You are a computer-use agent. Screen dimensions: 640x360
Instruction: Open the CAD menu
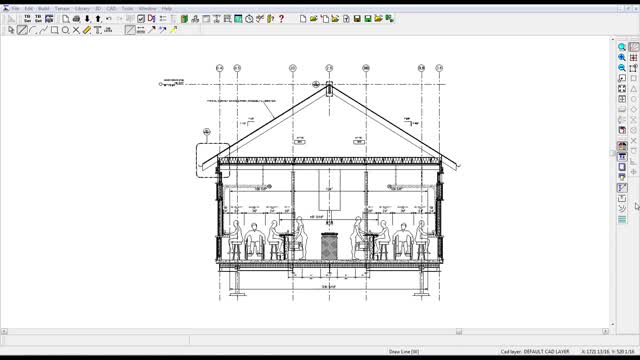click(111, 9)
